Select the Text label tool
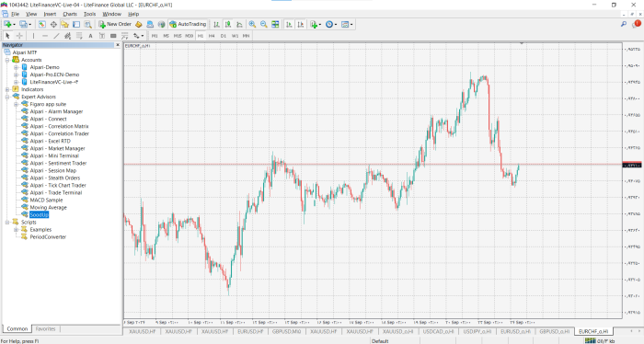This screenshot has height=344, width=644. click(x=90, y=36)
